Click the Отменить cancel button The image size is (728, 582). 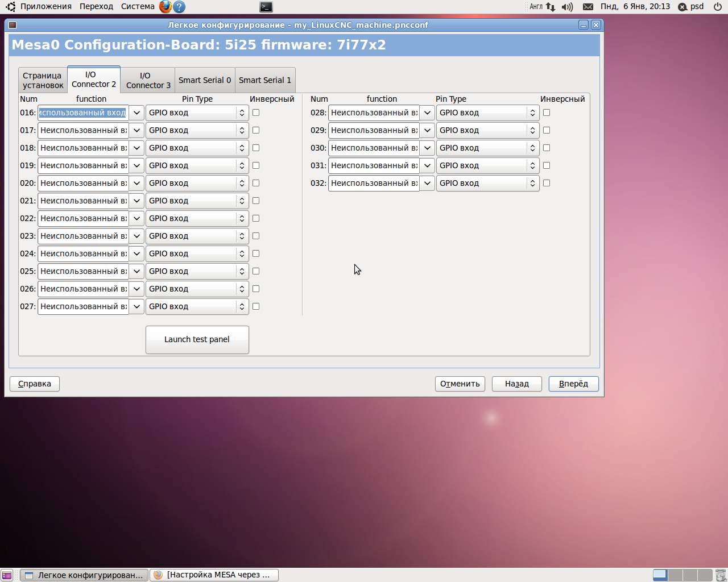pyautogui.click(x=460, y=384)
